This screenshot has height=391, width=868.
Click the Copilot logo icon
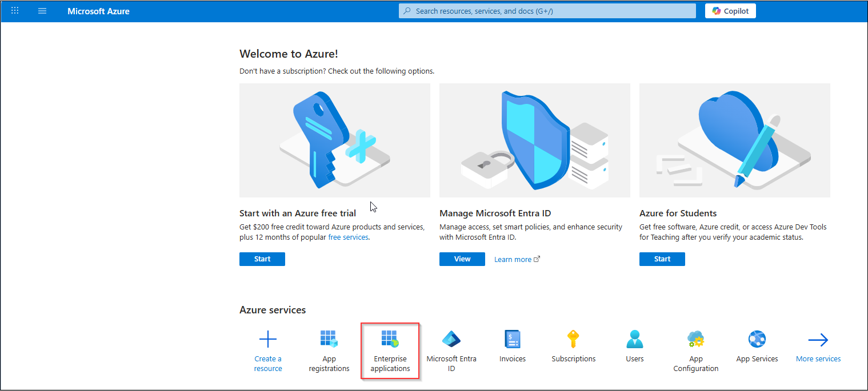coord(717,11)
